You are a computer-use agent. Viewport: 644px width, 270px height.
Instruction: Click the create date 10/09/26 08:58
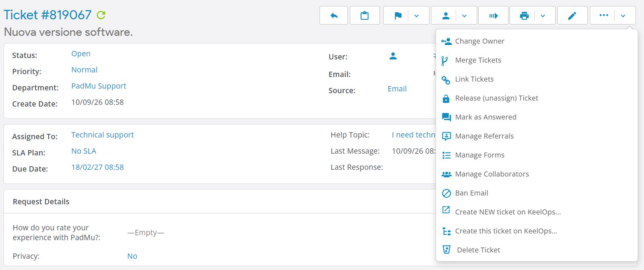click(x=97, y=102)
